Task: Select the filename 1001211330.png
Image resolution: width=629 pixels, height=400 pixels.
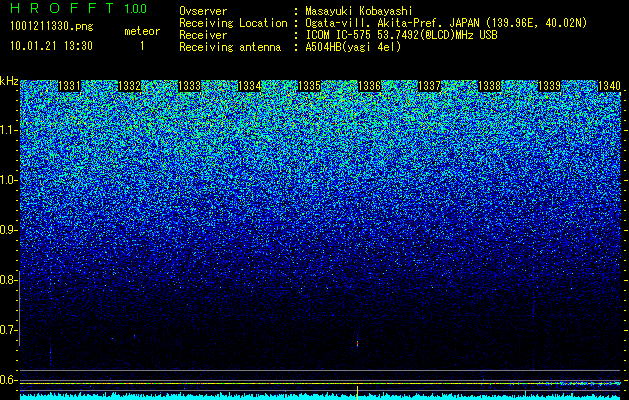Action: (x=52, y=27)
